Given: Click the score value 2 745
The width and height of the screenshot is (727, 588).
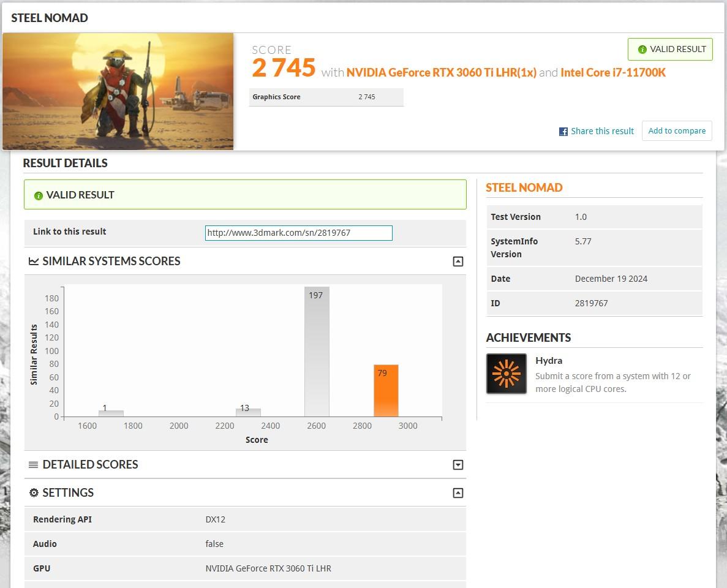Looking at the screenshot, I should point(284,68).
